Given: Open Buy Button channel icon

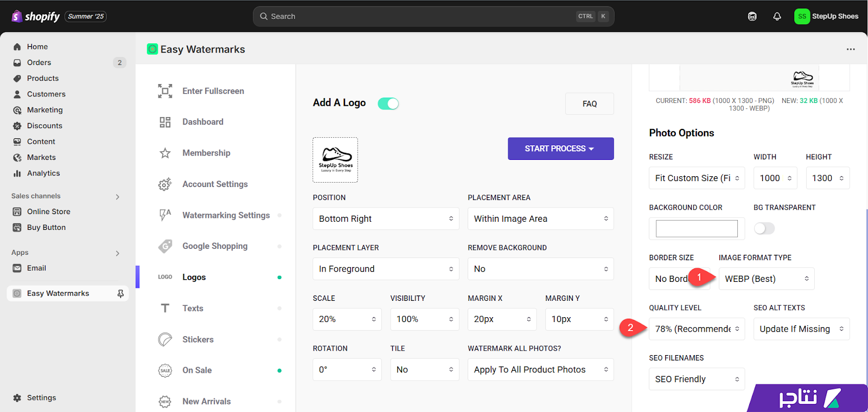Looking at the screenshot, I should click(x=17, y=227).
